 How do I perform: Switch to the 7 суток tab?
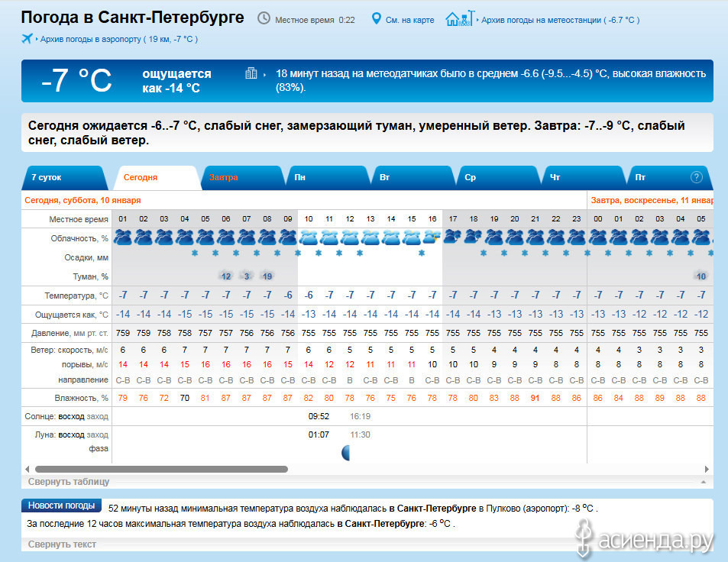tap(46, 177)
